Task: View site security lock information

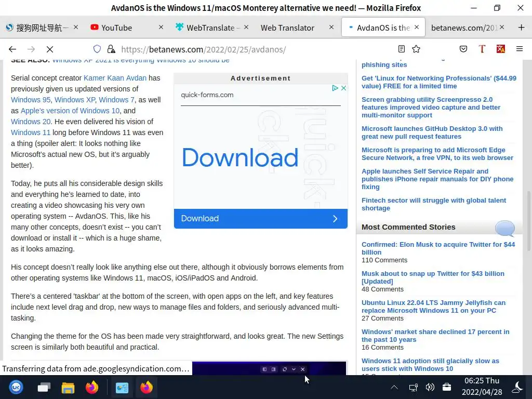Action: [111, 49]
